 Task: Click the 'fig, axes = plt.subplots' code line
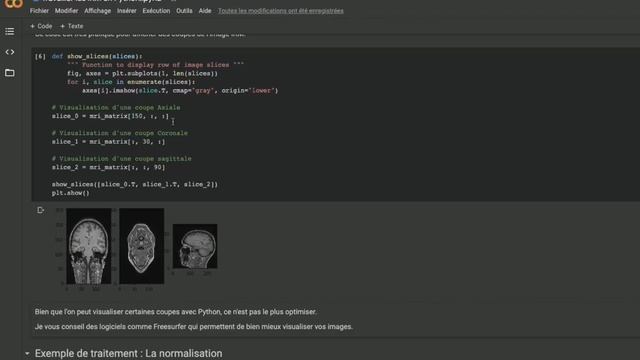(142, 73)
